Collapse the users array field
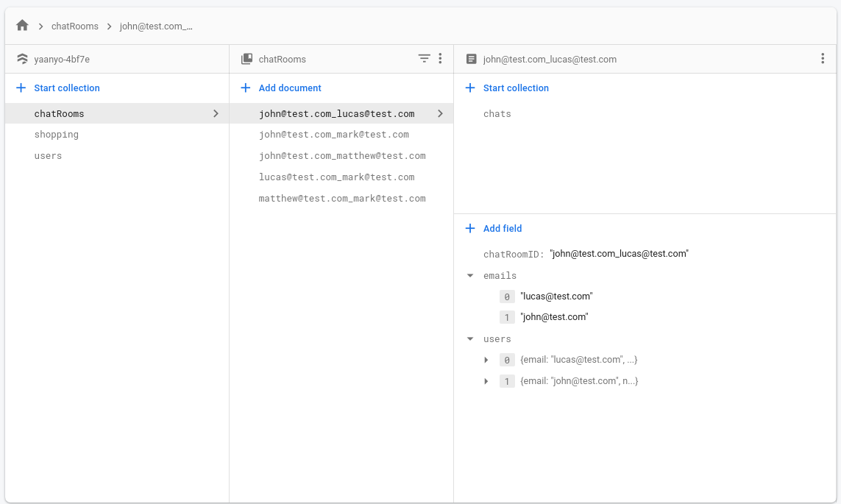Viewport: 841px width, 504px height. [x=470, y=339]
